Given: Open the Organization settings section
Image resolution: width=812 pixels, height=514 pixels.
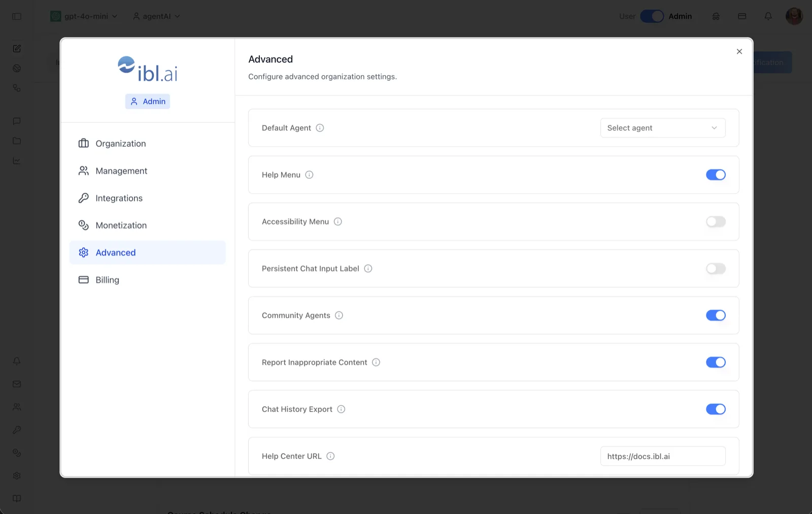Looking at the screenshot, I should (147, 144).
